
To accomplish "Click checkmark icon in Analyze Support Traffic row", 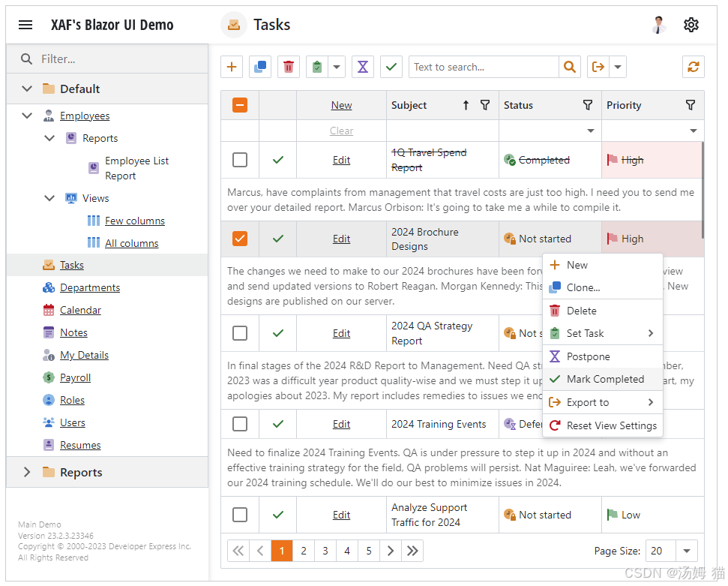I will 278,515.
